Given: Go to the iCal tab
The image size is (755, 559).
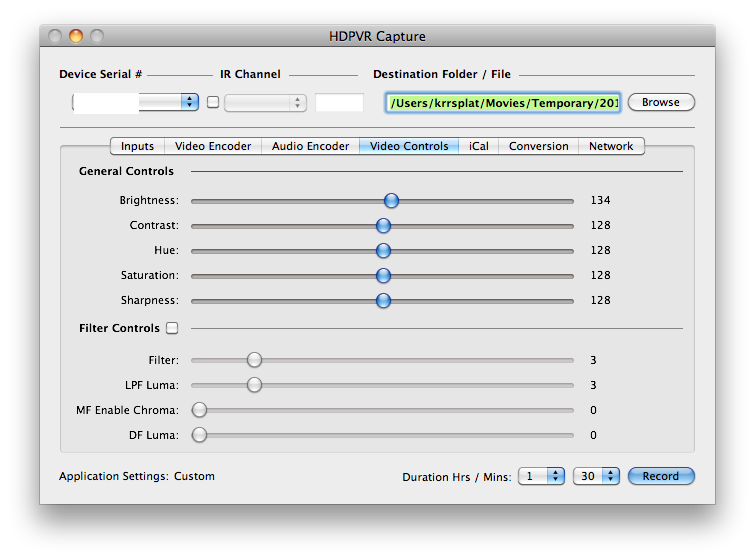Looking at the screenshot, I should pyautogui.click(x=479, y=146).
